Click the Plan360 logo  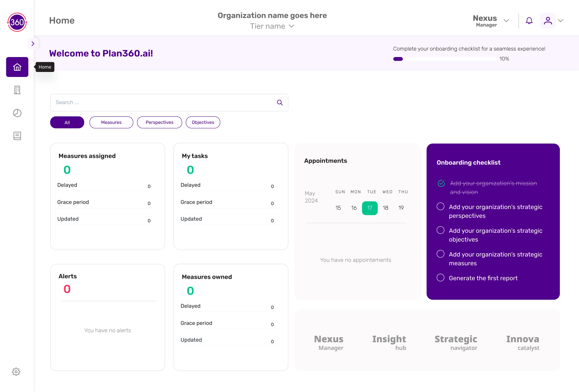[17, 22]
